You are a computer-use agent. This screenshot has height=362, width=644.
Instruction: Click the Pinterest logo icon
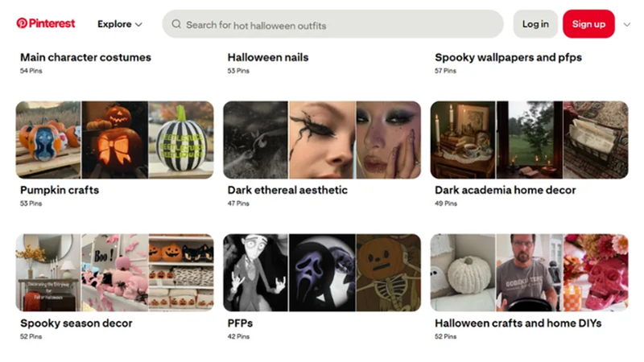point(22,23)
